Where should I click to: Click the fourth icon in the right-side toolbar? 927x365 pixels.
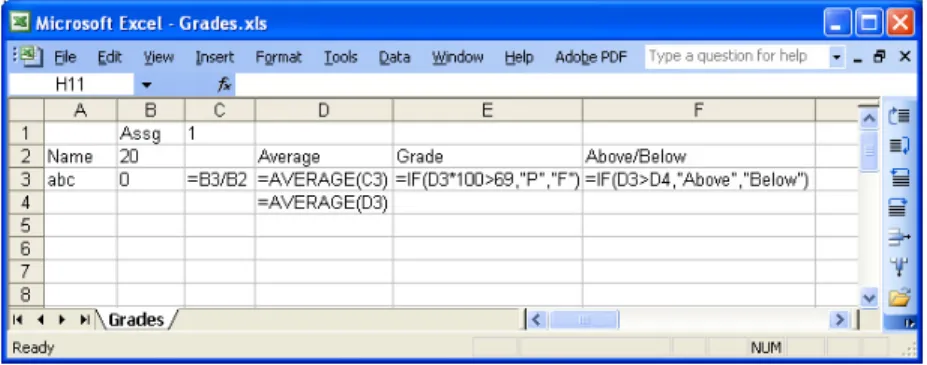(x=899, y=207)
